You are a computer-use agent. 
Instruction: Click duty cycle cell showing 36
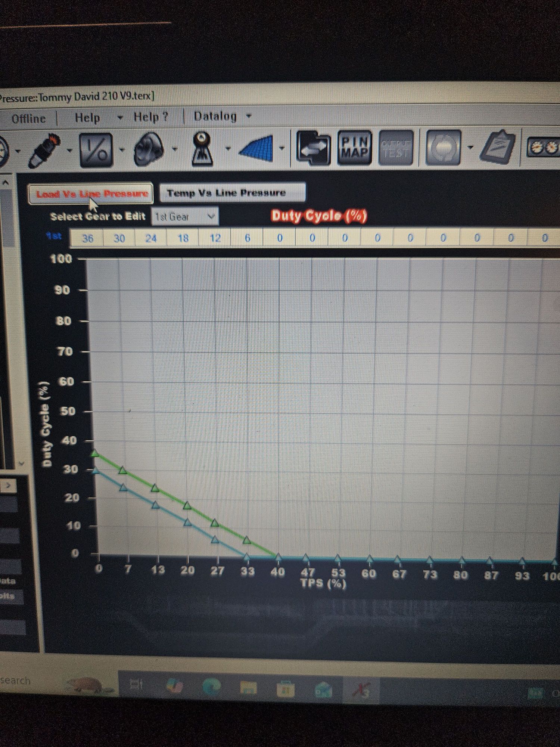click(x=87, y=238)
